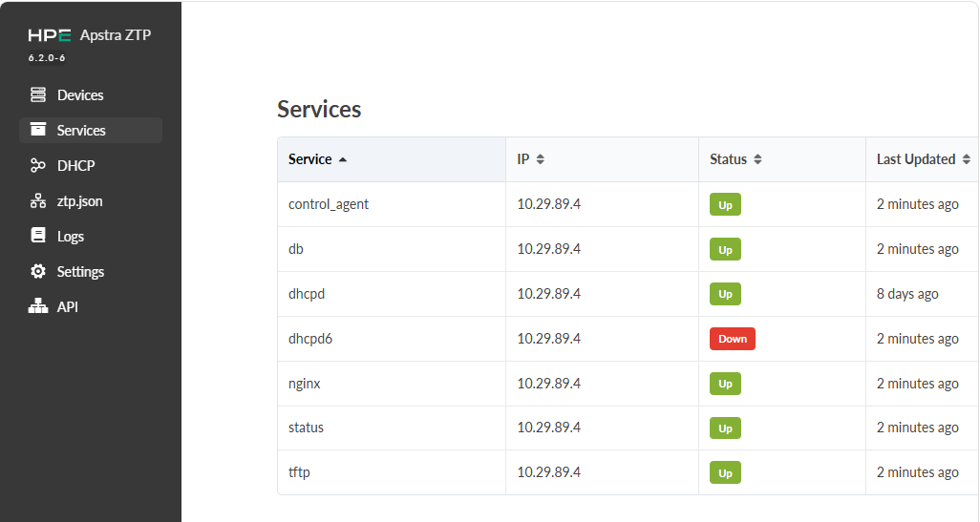The width and height of the screenshot is (980, 522).
Task: Select the Services menu item
Action: click(91, 131)
